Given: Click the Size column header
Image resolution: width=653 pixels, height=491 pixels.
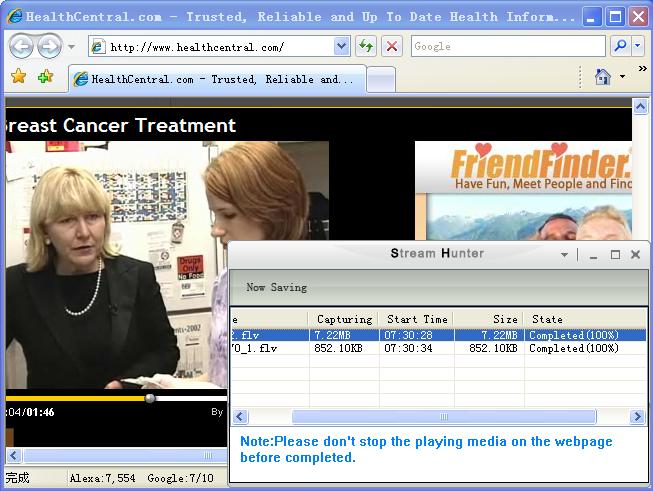Looking at the screenshot, I should pyautogui.click(x=489, y=319).
